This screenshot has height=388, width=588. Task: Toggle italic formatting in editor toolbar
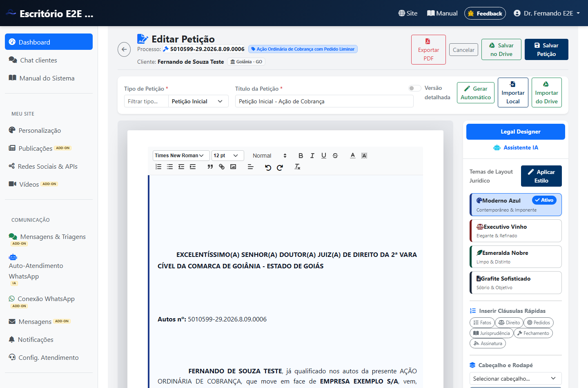tap(312, 156)
